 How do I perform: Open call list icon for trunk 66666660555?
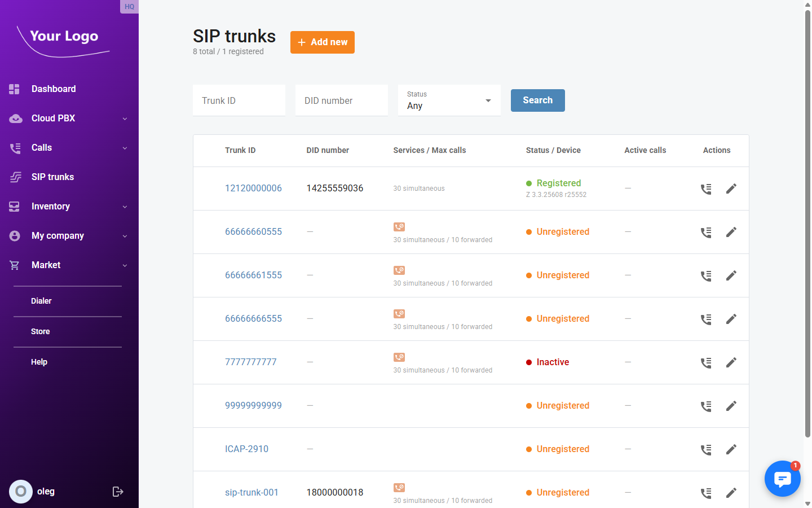pyautogui.click(x=705, y=232)
